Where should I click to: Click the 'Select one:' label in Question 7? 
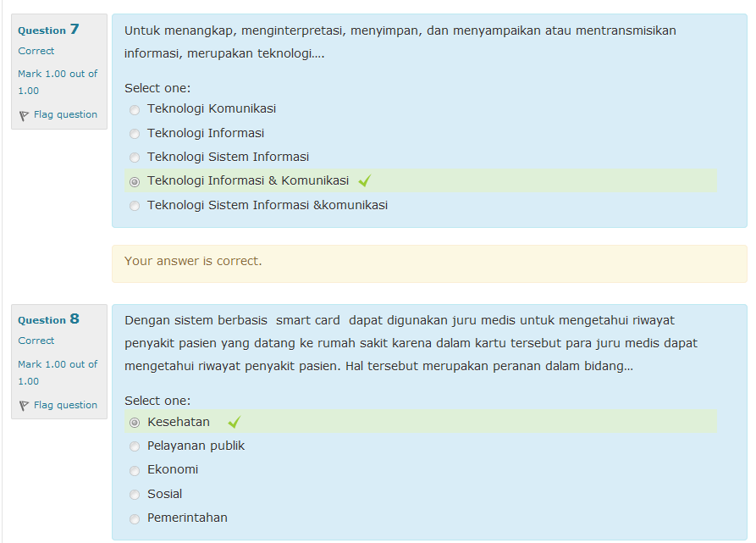coord(157,88)
